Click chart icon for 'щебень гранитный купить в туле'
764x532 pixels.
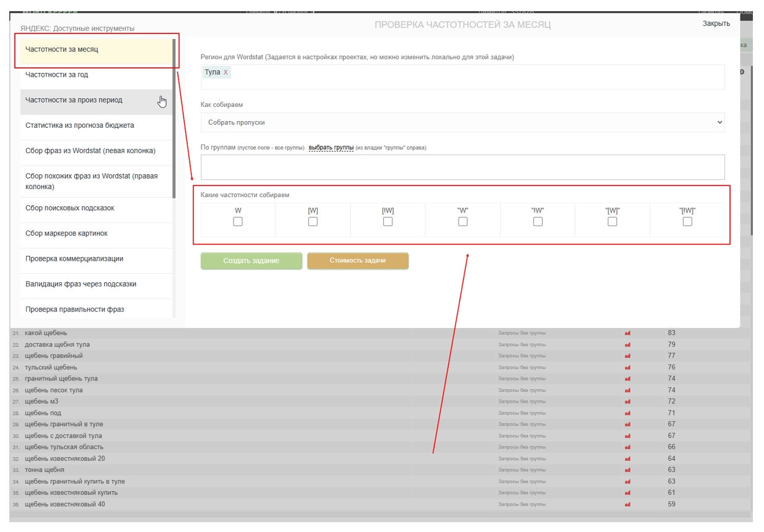(x=627, y=482)
